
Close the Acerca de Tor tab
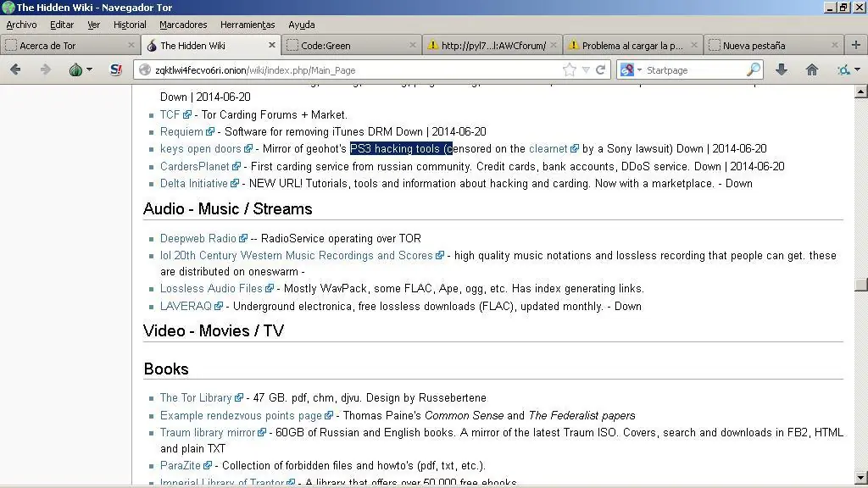(131, 46)
